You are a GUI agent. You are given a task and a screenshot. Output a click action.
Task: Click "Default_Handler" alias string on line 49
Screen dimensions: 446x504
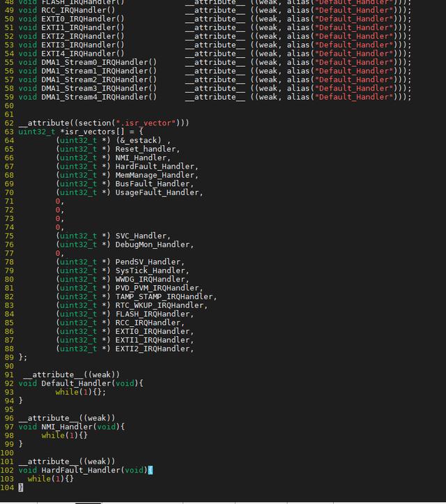click(x=355, y=10)
